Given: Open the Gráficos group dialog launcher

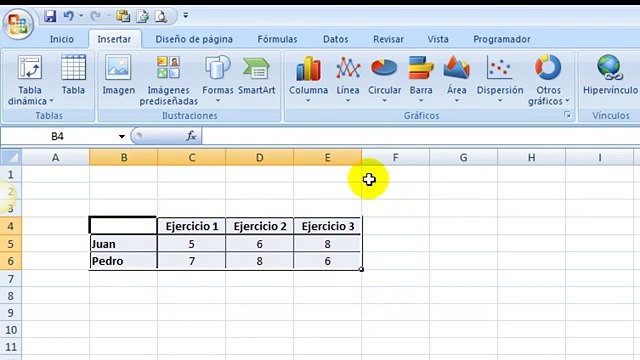Looking at the screenshot, I should 567,115.
